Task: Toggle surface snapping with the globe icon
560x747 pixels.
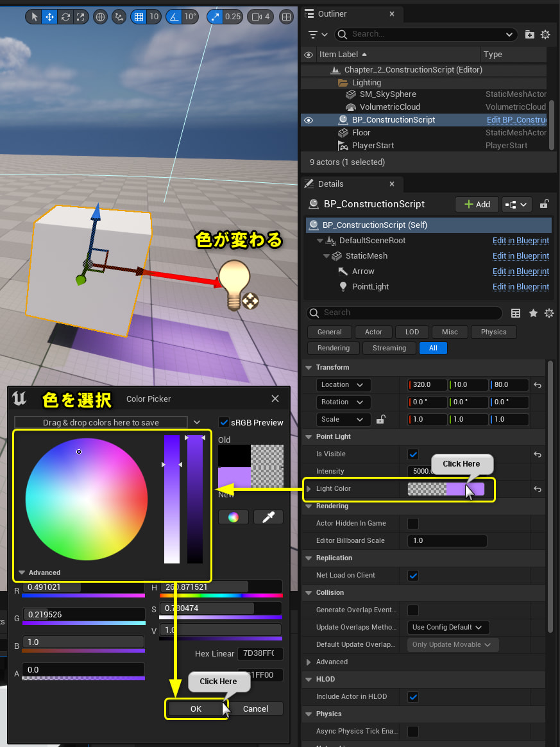Action: [100, 17]
